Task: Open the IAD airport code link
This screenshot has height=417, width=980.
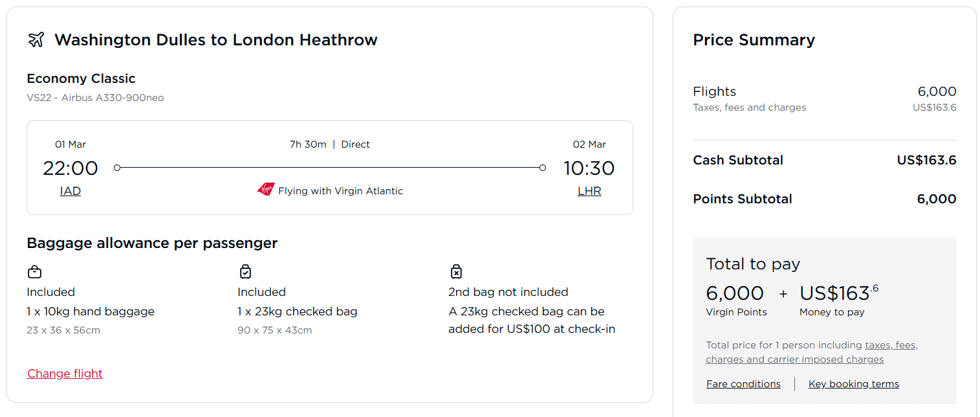Action: coord(70,191)
